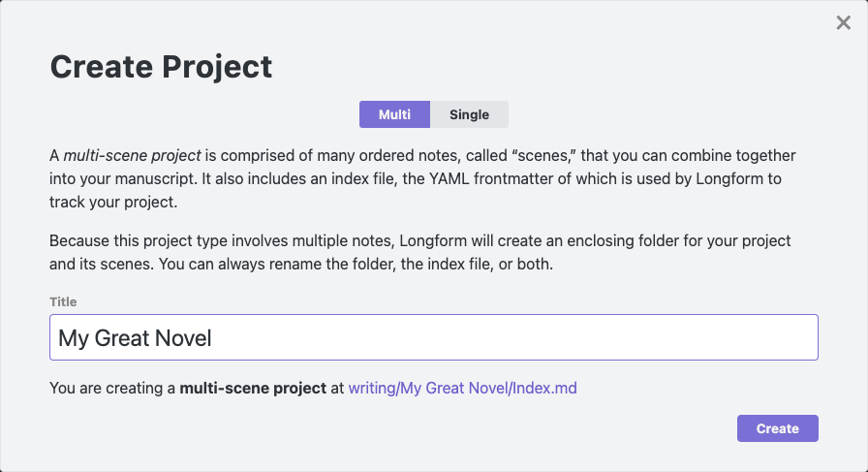Click the Title input field
The image size is (868, 472).
(x=433, y=337)
